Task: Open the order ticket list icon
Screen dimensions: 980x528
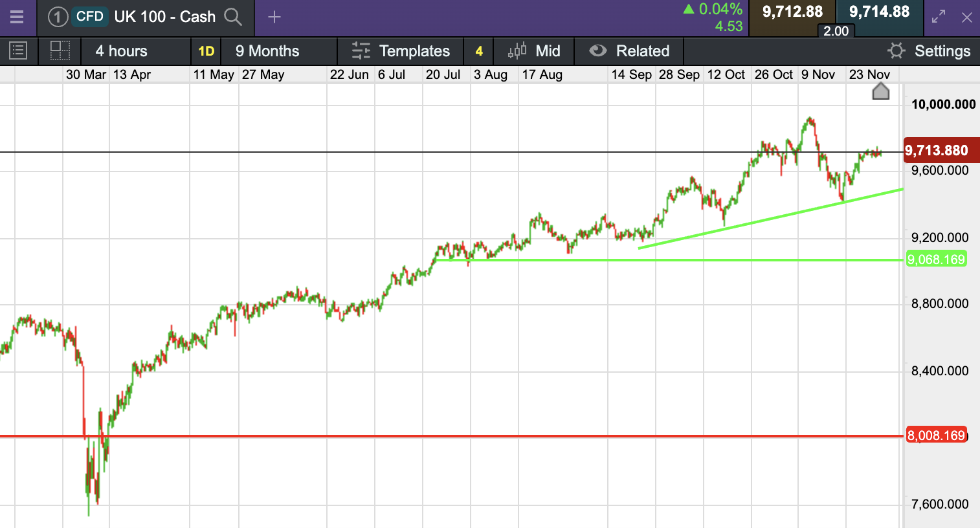Action: click(x=18, y=50)
